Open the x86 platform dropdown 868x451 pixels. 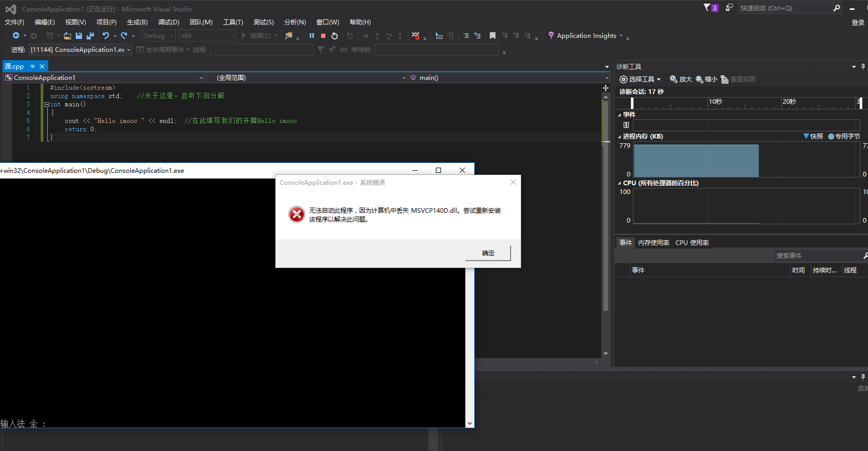[207, 36]
